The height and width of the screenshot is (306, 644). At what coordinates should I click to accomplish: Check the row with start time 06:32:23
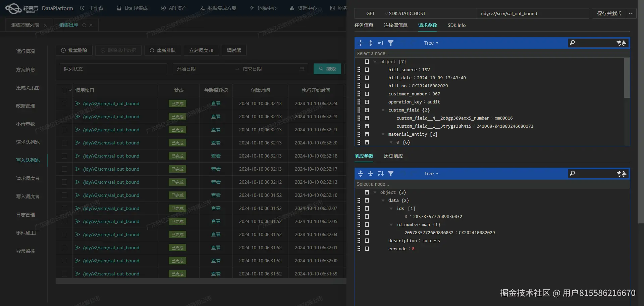pos(64,117)
